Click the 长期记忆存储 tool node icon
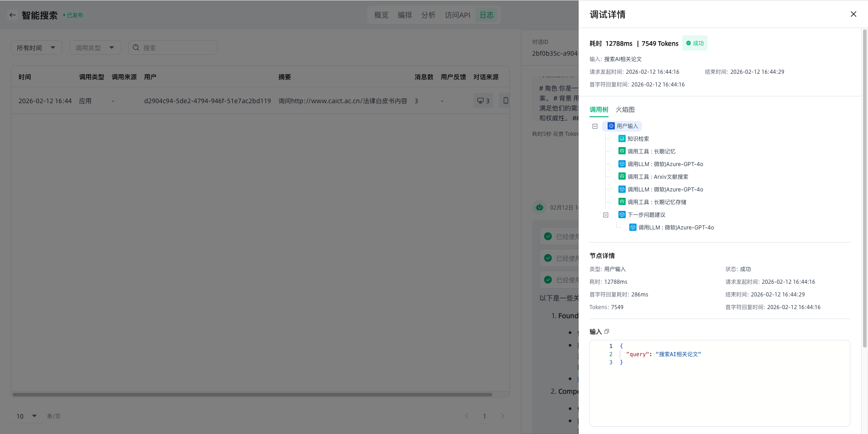 tap(622, 202)
